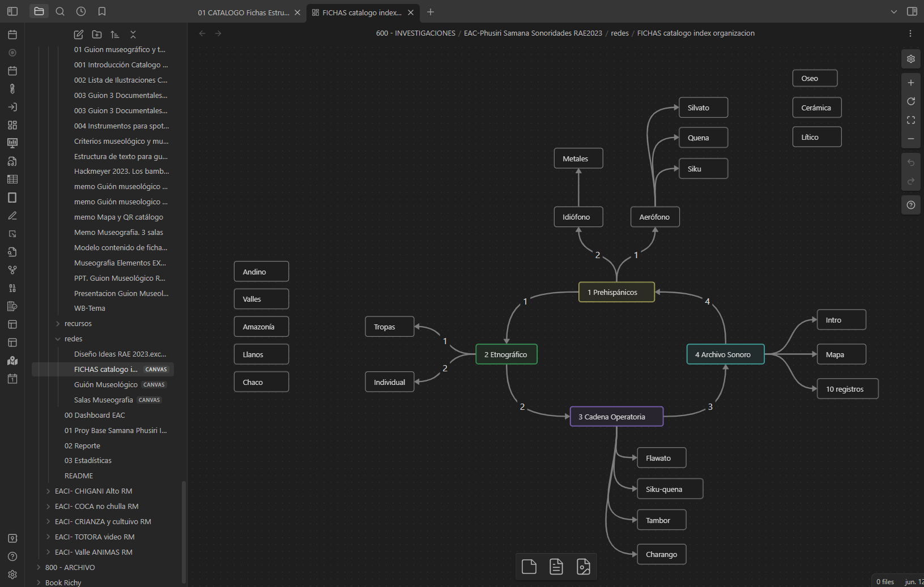Open help icon in left ribbon
This screenshot has height=587, width=924.
click(12, 556)
